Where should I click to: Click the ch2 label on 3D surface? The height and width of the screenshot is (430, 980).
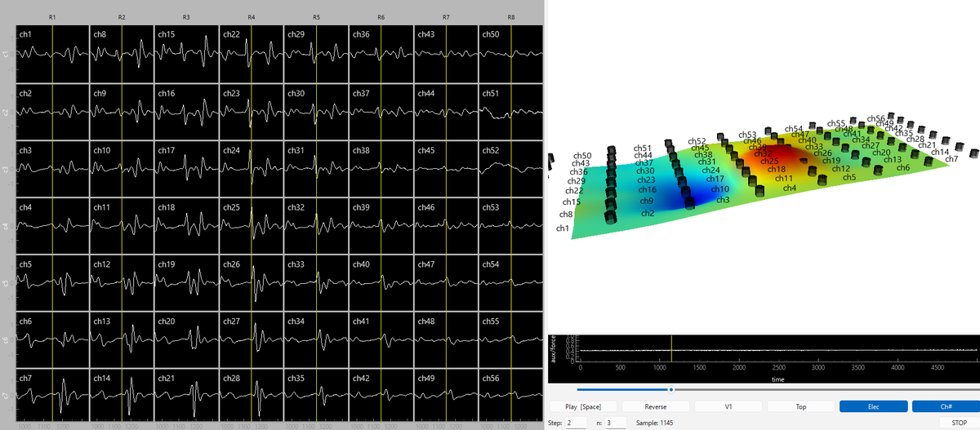(x=648, y=213)
